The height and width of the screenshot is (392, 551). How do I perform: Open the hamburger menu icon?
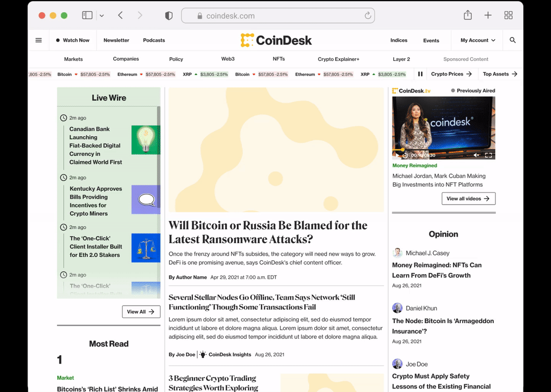39,40
